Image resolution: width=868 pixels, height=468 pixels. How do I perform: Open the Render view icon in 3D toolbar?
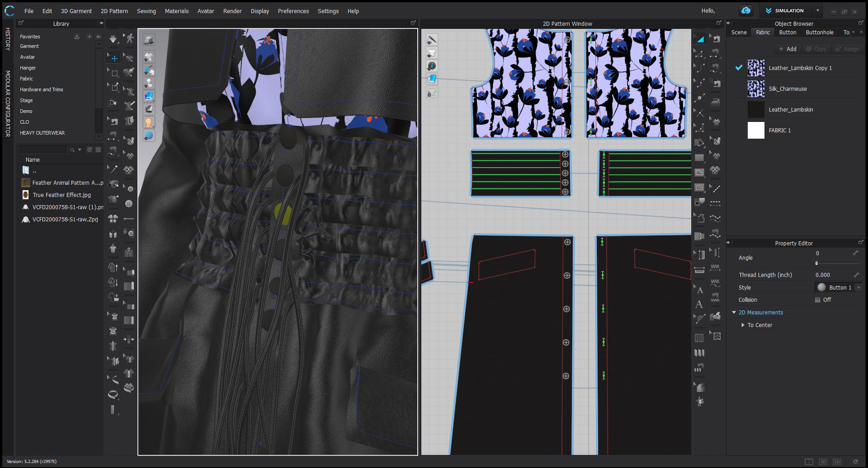pyautogui.click(x=148, y=39)
